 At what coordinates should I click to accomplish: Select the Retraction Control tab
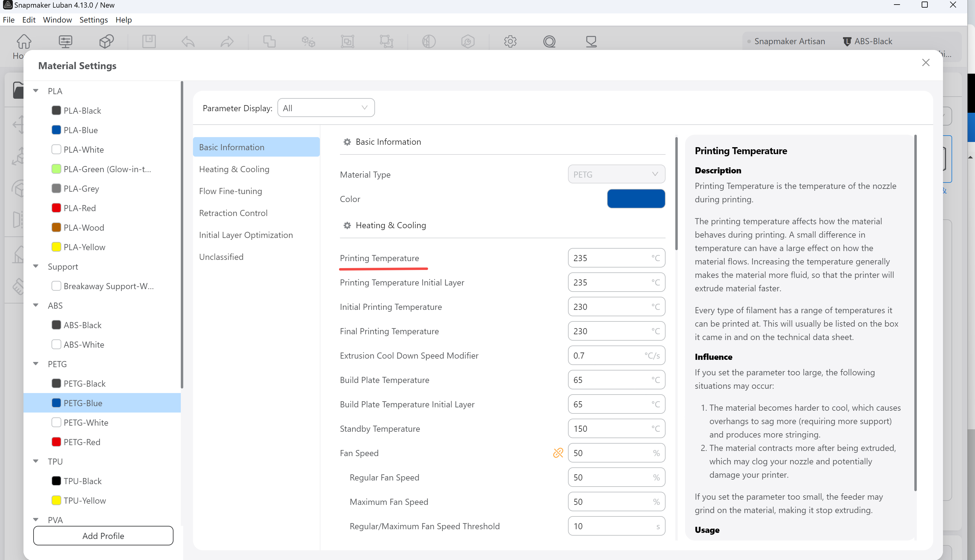[x=233, y=213]
